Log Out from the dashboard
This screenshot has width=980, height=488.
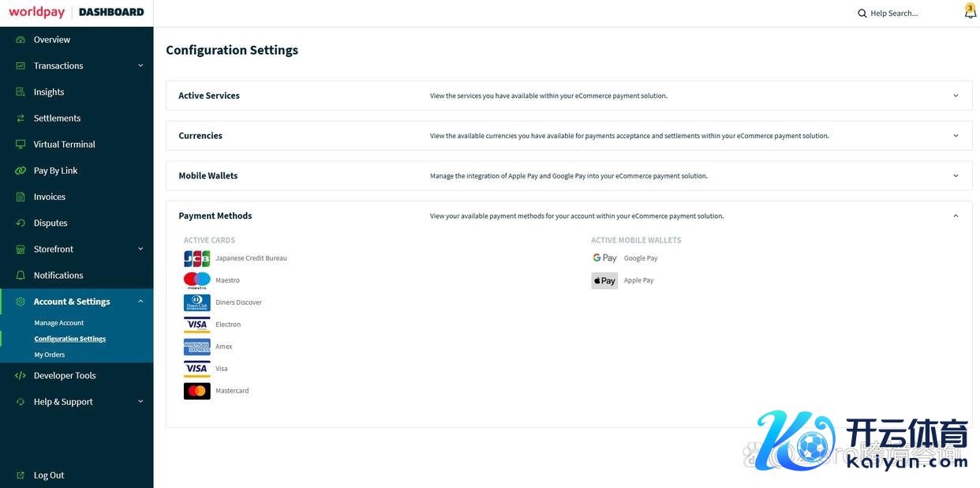click(49, 475)
